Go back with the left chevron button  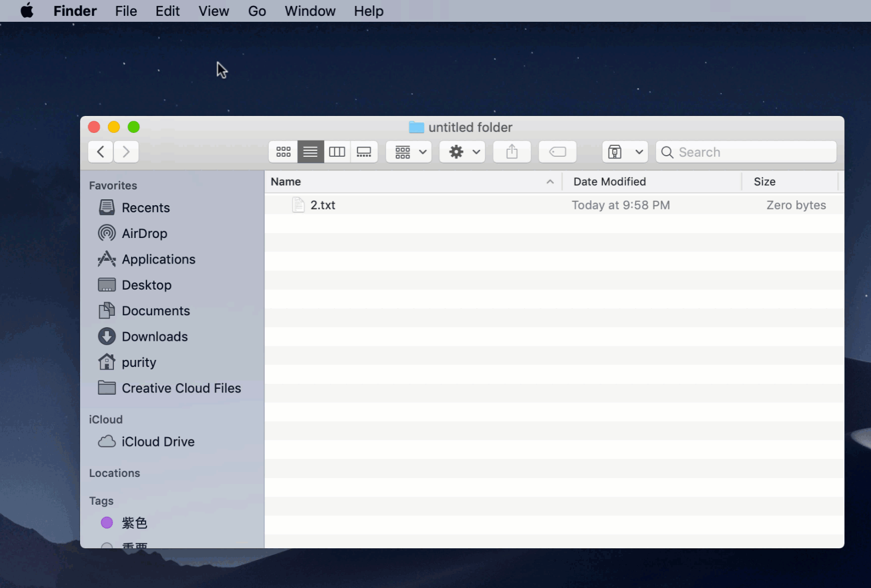pos(101,152)
